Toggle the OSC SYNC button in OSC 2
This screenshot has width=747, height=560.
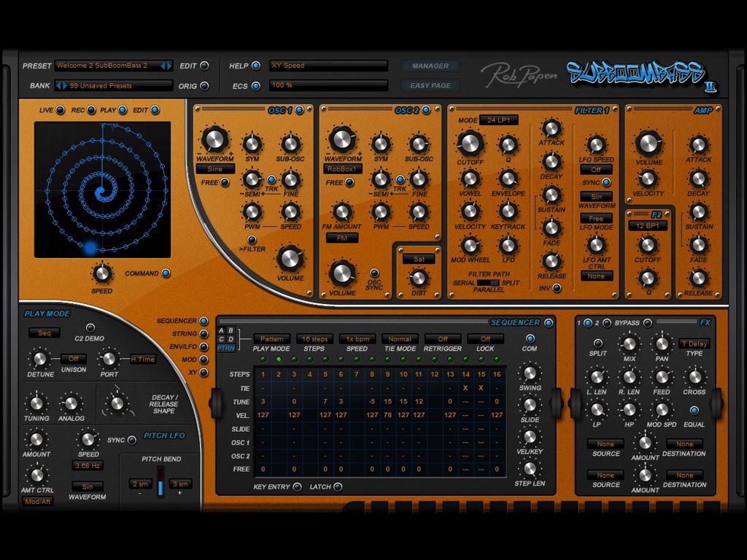coord(374,273)
